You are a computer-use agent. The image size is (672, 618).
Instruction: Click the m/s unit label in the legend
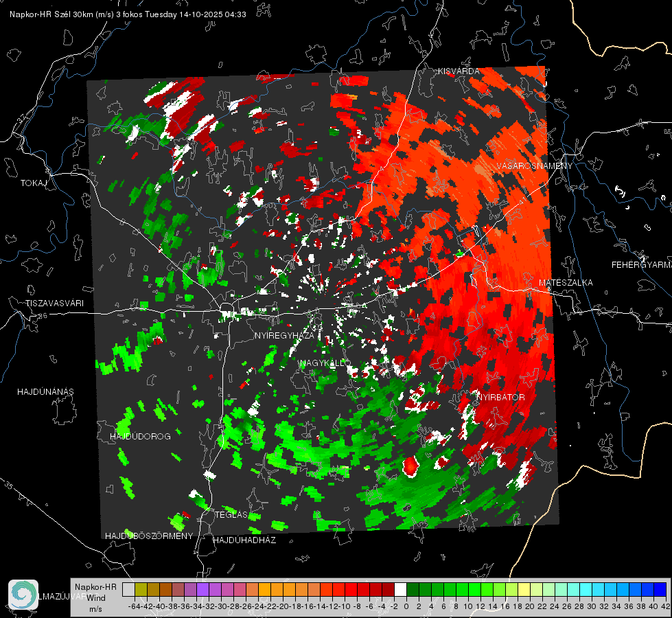pos(95,609)
